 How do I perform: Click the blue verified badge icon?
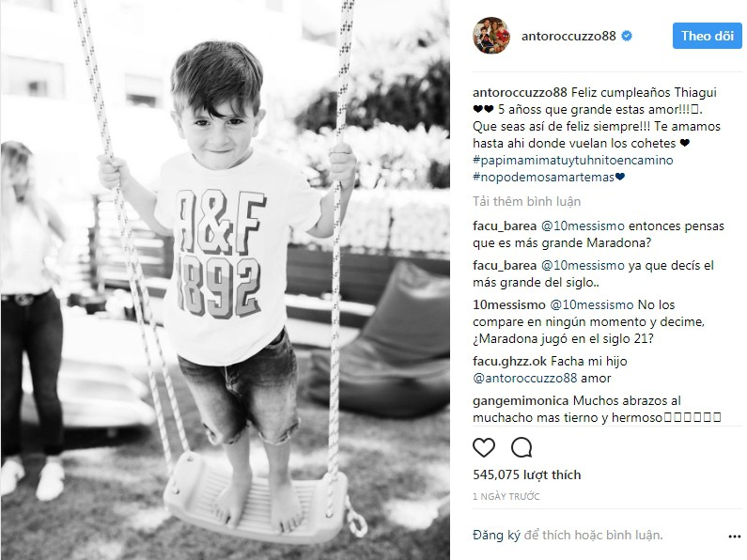tap(627, 36)
